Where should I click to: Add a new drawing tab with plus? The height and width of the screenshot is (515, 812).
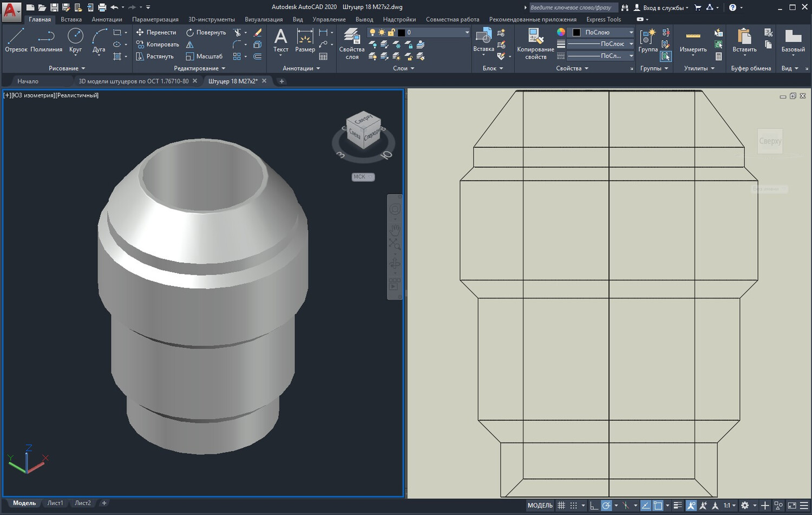tap(281, 81)
